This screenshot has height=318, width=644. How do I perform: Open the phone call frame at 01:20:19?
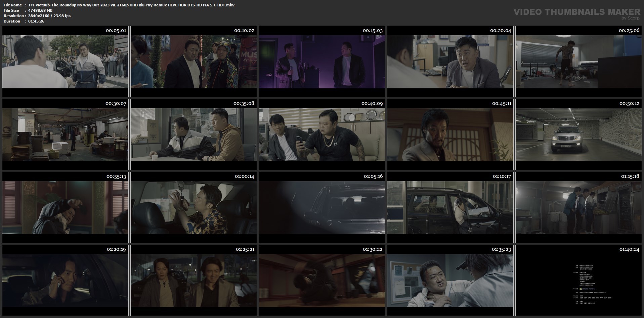[65, 280]
